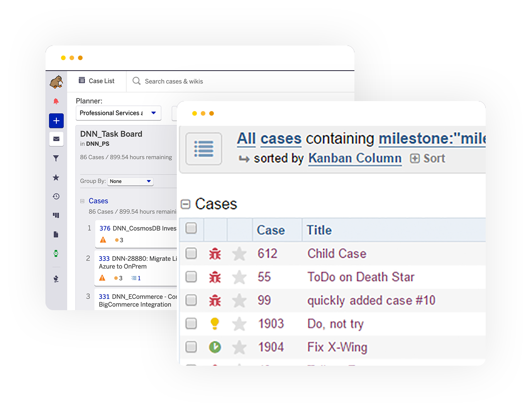Open the filter funnel icon in sidebar
532x412 pixels.
click(56, 159)
